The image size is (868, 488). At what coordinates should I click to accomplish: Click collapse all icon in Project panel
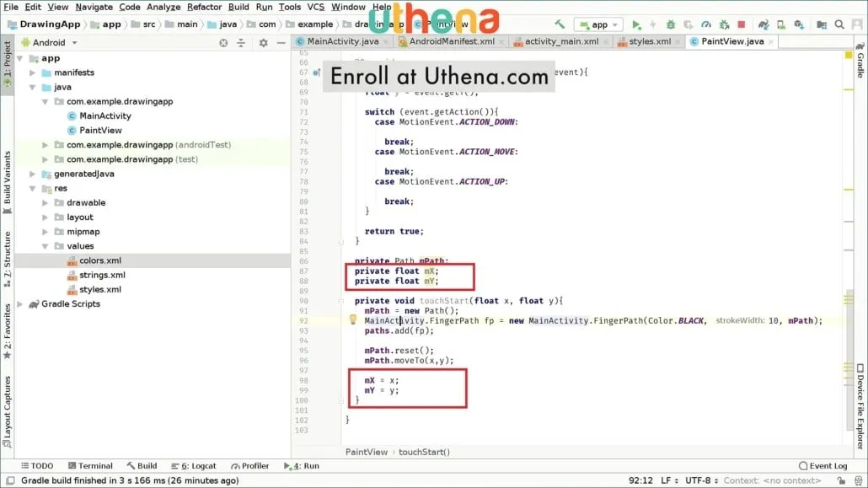241,43
